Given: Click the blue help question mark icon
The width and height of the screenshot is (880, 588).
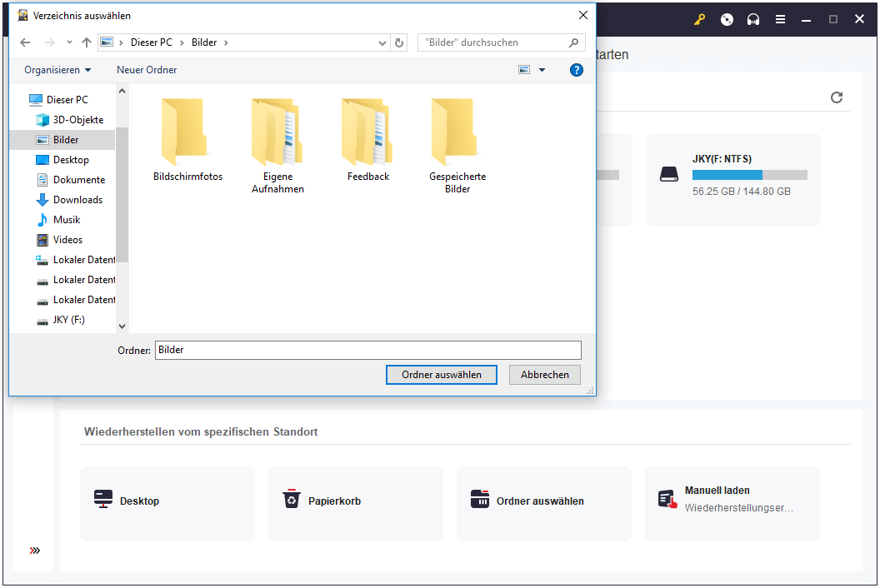Looking at the screenshot, I should pyautogui.click(x=577, y=70).
